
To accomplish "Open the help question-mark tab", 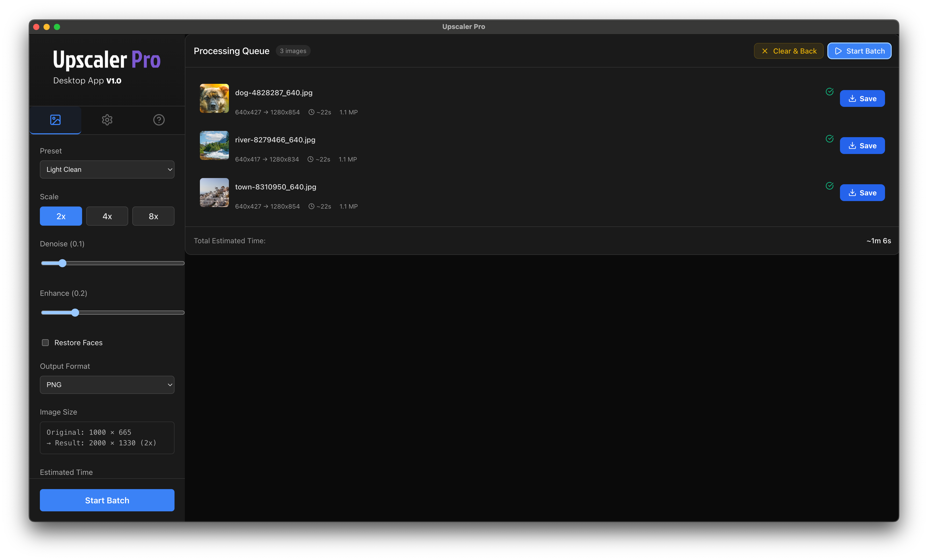I will pyautogui.click(x=158, y=120).
